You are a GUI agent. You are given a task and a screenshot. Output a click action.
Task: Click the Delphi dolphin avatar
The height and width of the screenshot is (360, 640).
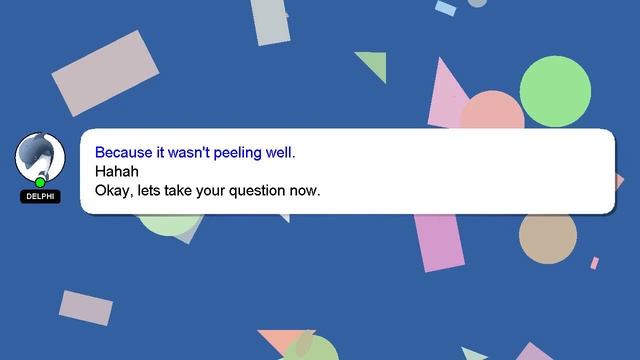pos(40,157)
